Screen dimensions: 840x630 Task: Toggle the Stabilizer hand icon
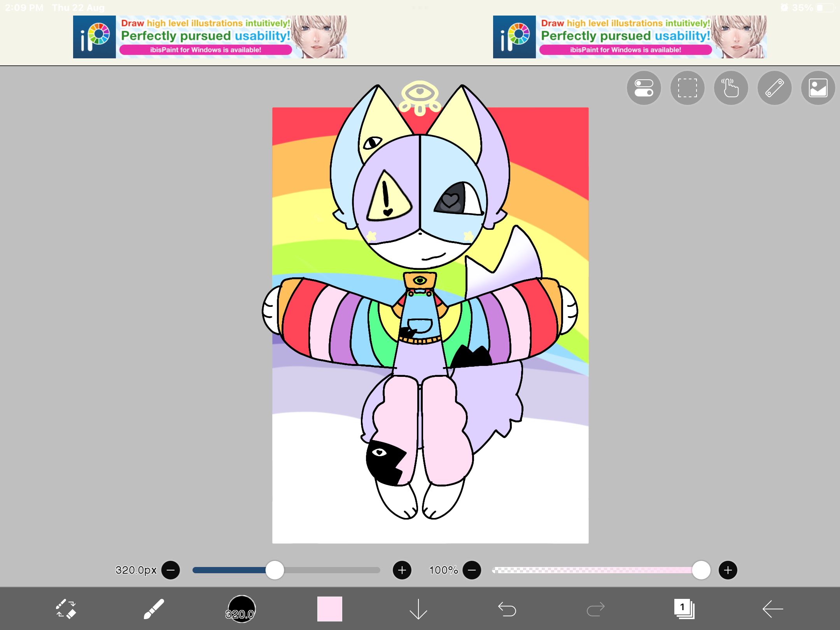tap(731, 88)
